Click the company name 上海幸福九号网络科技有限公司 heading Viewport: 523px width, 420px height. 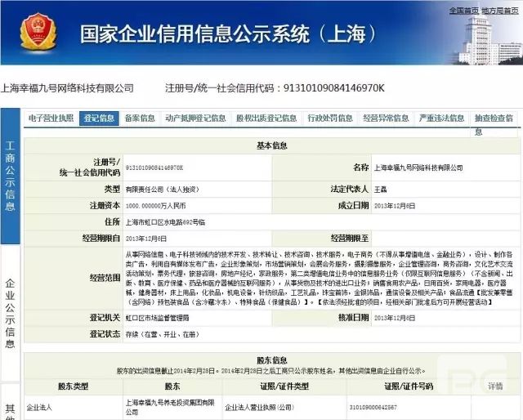coord(67,88)
